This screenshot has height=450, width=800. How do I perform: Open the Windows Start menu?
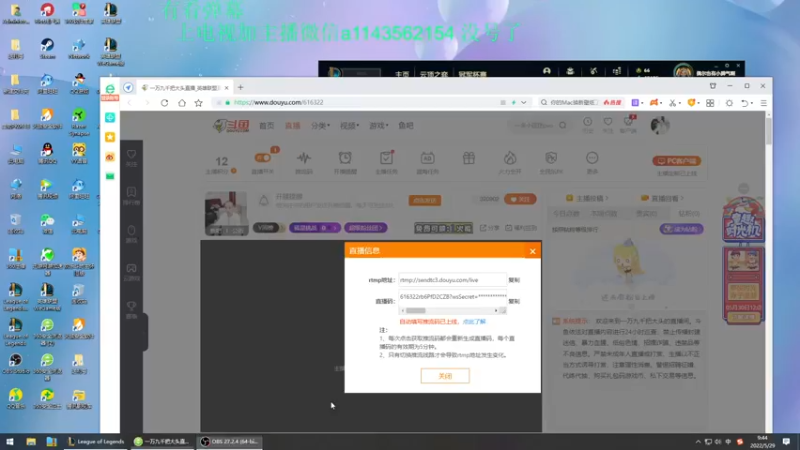tap(10, 442)
